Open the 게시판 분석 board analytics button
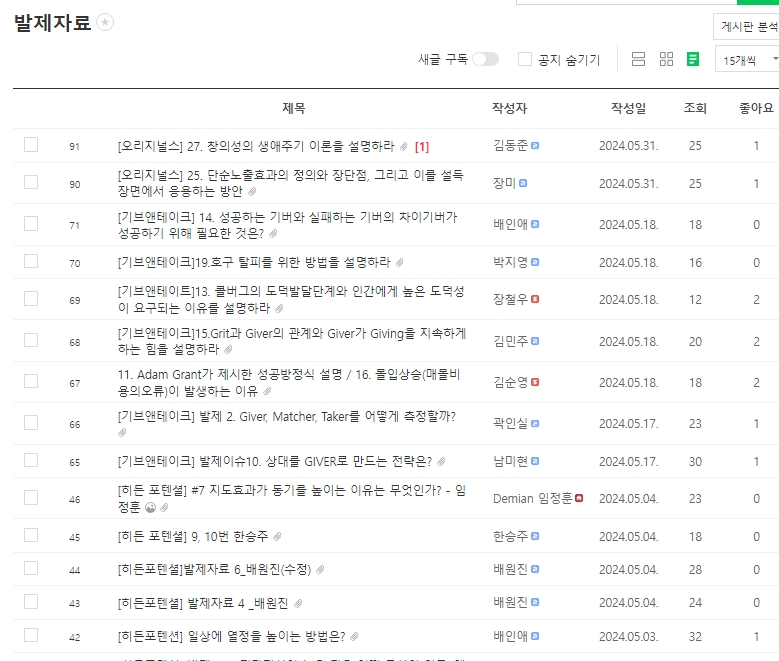779x661 pixels. (747, 26)
